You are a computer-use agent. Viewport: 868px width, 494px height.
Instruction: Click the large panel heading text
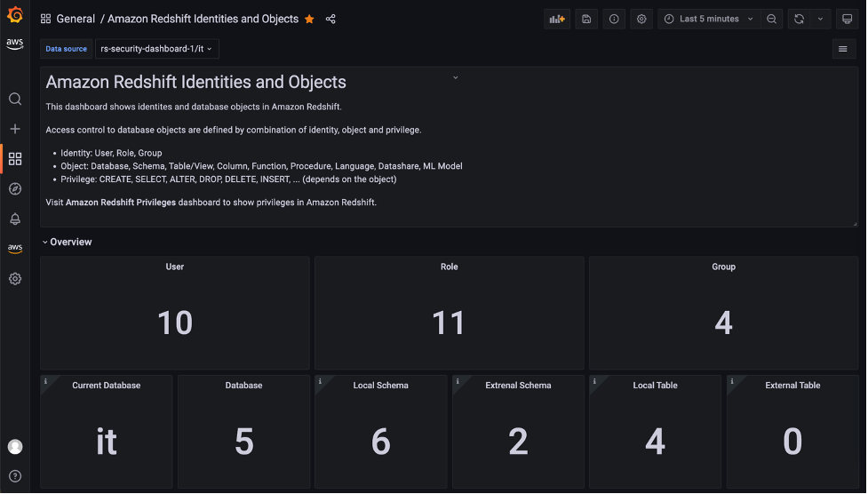196,82
